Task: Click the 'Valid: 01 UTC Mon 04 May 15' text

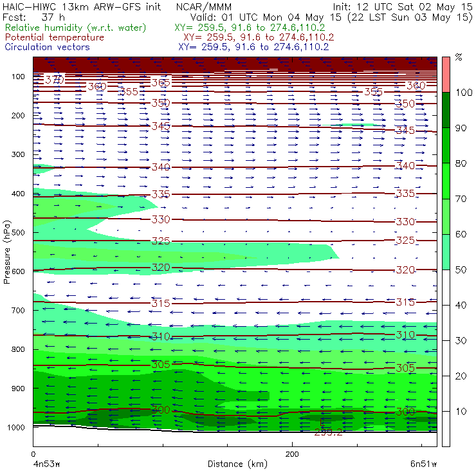Action: [266, 17]
